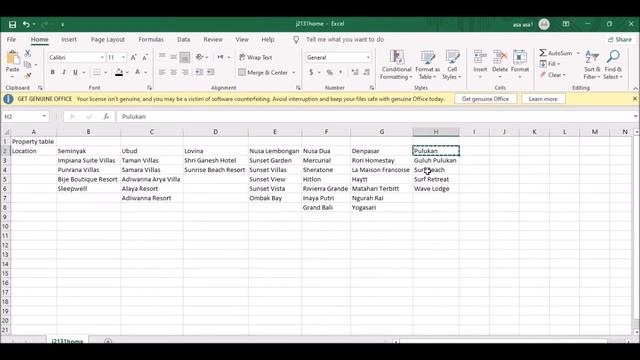Viewport: 640px width, 360px height.
Task: Click the Copy icon
Action: [x=27, y=64]
